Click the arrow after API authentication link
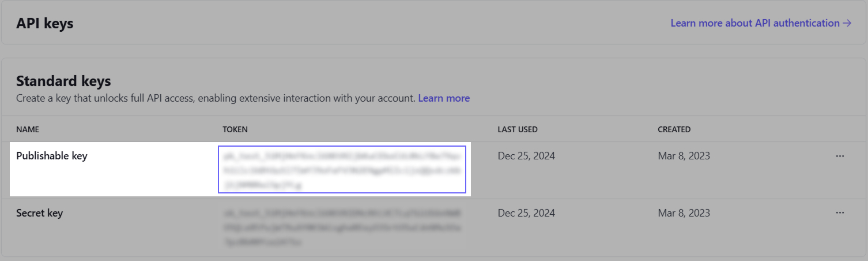 (x=847, y=23)
